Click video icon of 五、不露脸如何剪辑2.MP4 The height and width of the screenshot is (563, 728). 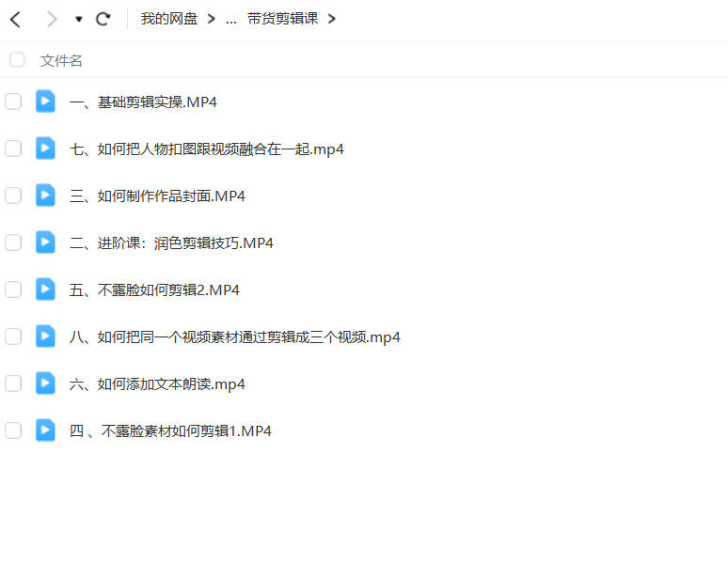click(x=45, y=289)
